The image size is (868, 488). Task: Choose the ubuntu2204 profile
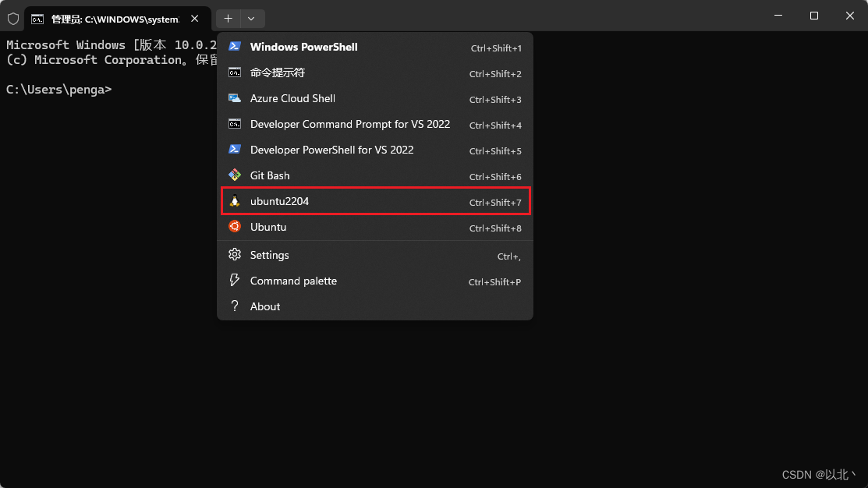[x=375, y=201]
